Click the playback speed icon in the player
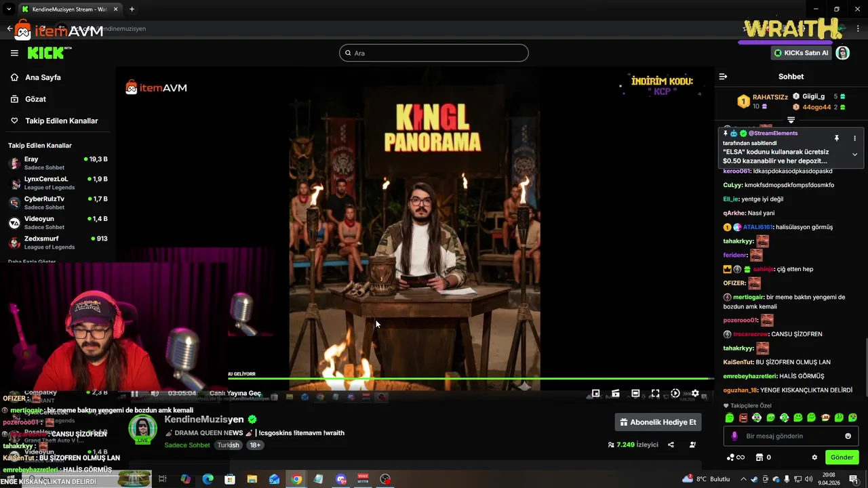 point(675,393)
